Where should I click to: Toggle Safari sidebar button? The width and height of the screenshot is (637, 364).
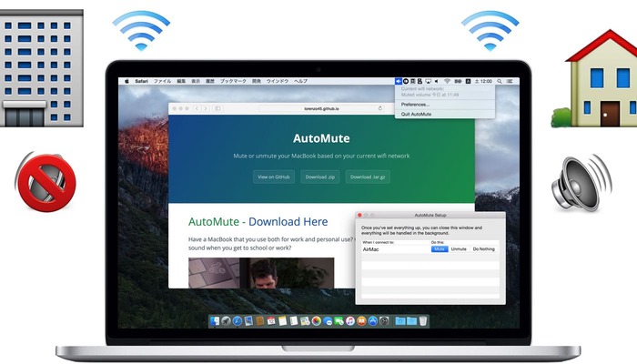(x=217, y=108)
